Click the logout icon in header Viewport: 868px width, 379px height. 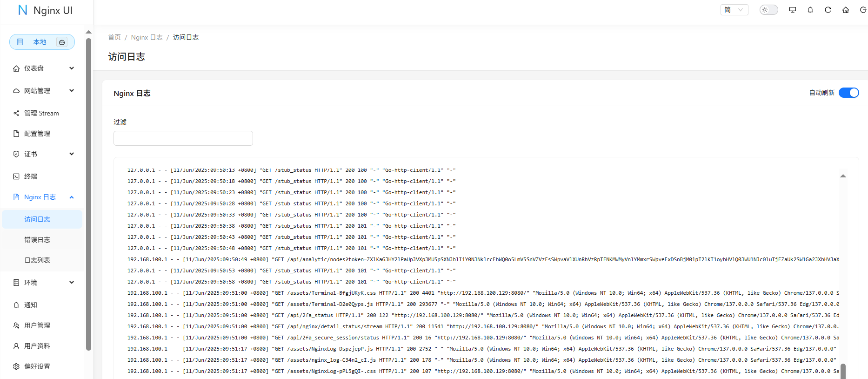(x=863, y=10)
